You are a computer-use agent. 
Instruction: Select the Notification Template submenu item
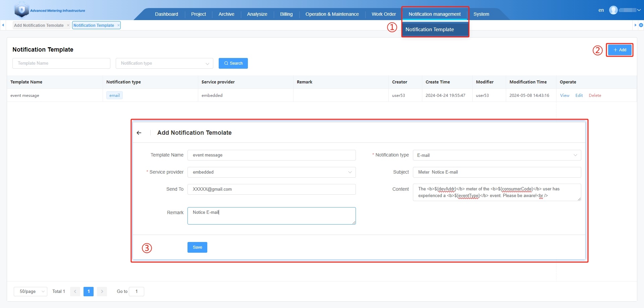pyautogui.click(x=435, y=29)
